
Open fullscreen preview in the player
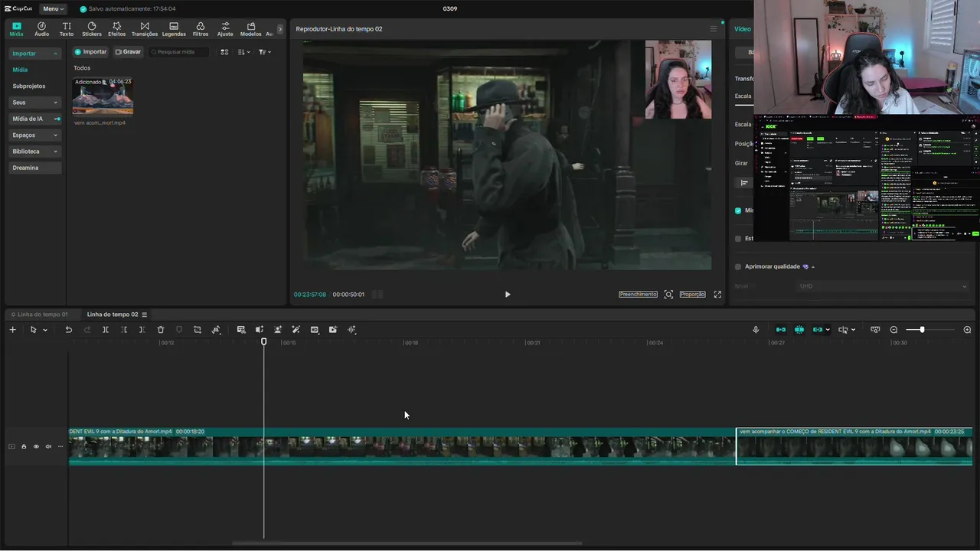(x=717, y=295)
